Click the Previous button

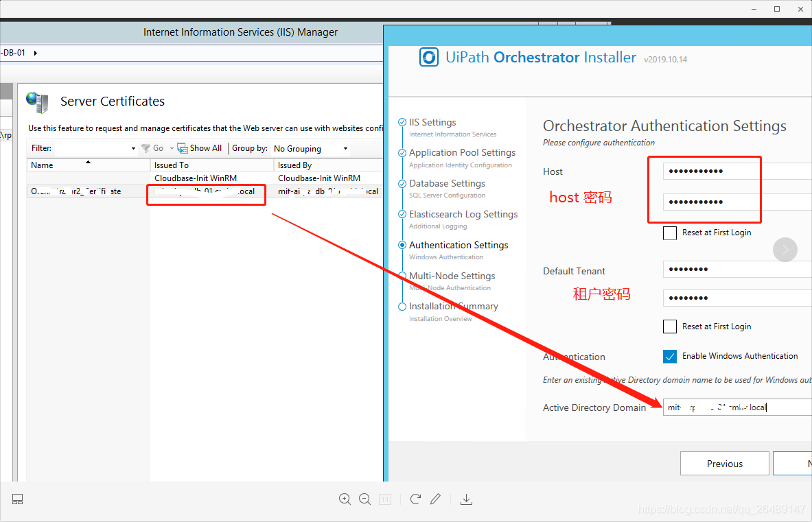[x=724, y=464]
